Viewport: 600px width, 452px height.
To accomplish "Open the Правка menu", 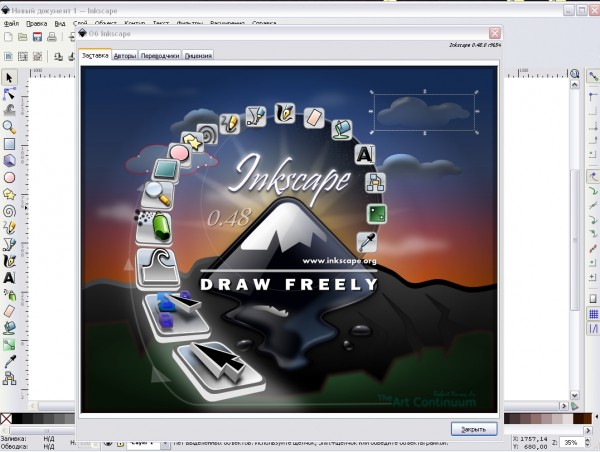I will (x=36, y=24).
